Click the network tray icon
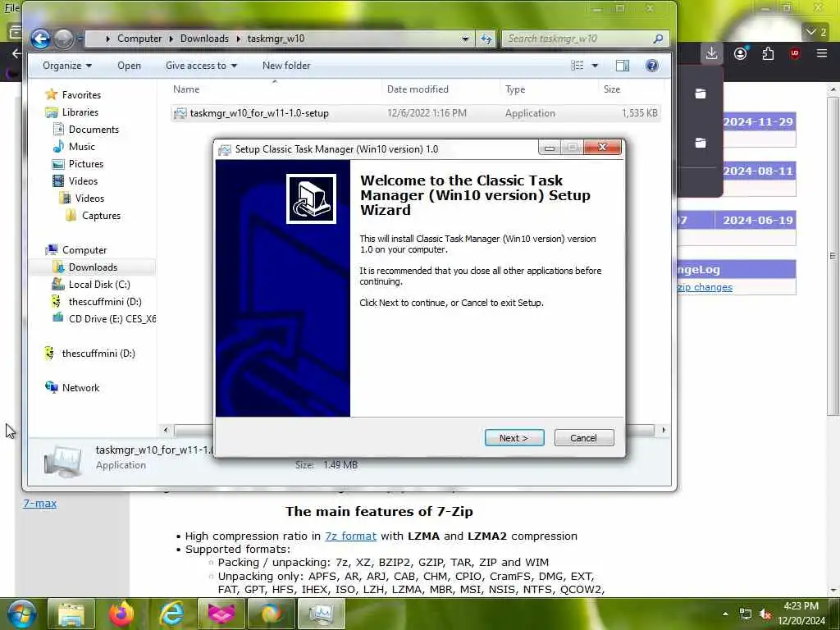The height and width of the screenshot is (630, 840). (745, 614)
